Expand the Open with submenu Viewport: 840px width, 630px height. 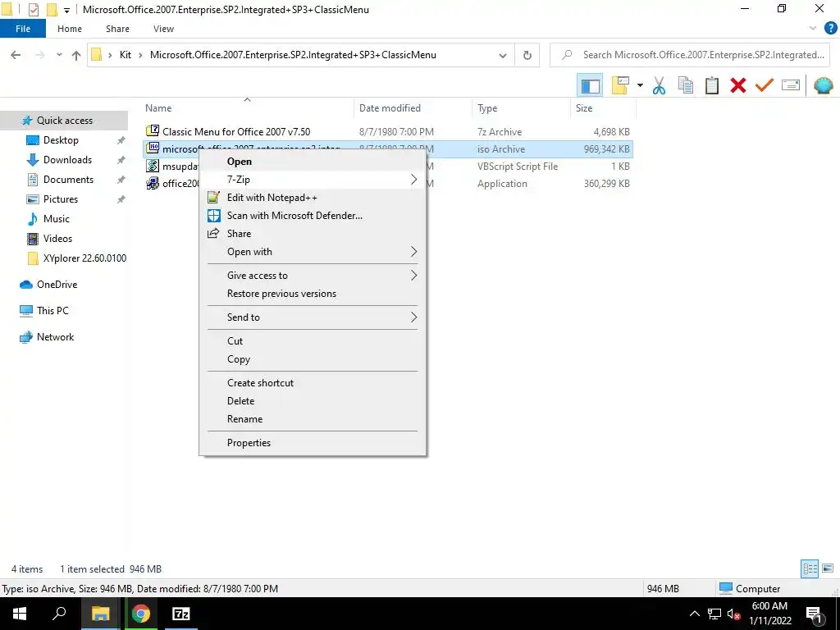[x=313, y=252]
